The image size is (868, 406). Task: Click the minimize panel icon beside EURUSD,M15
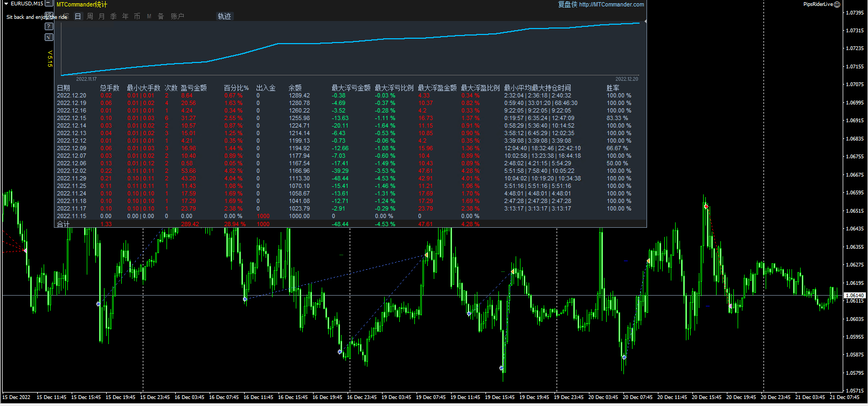point(48,4)
